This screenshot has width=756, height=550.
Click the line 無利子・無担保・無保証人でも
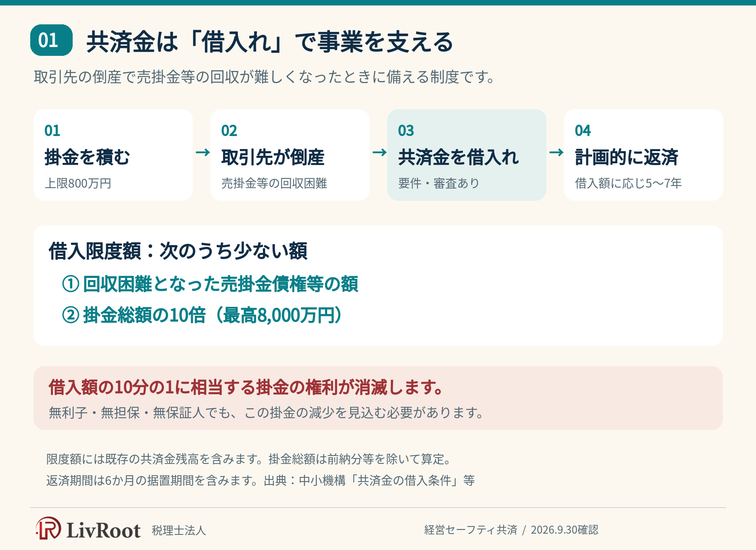(267, 413)
